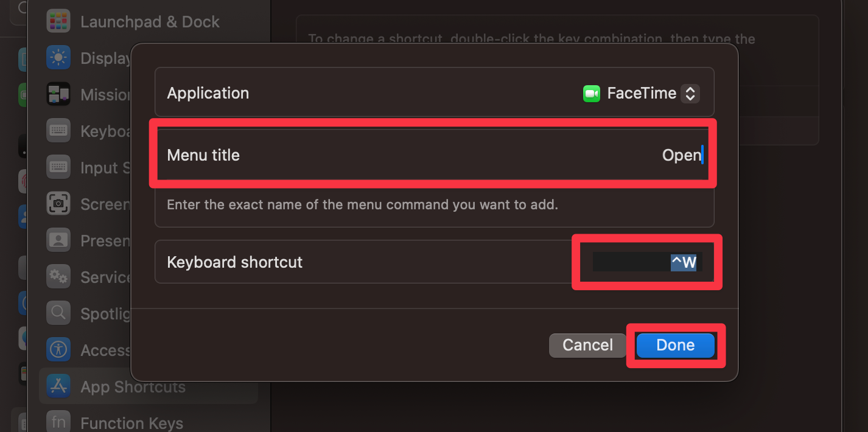Change the selected application via its combo box
Image resolution: width=868 pixels, height=432 pixels.
coord(639,93)
